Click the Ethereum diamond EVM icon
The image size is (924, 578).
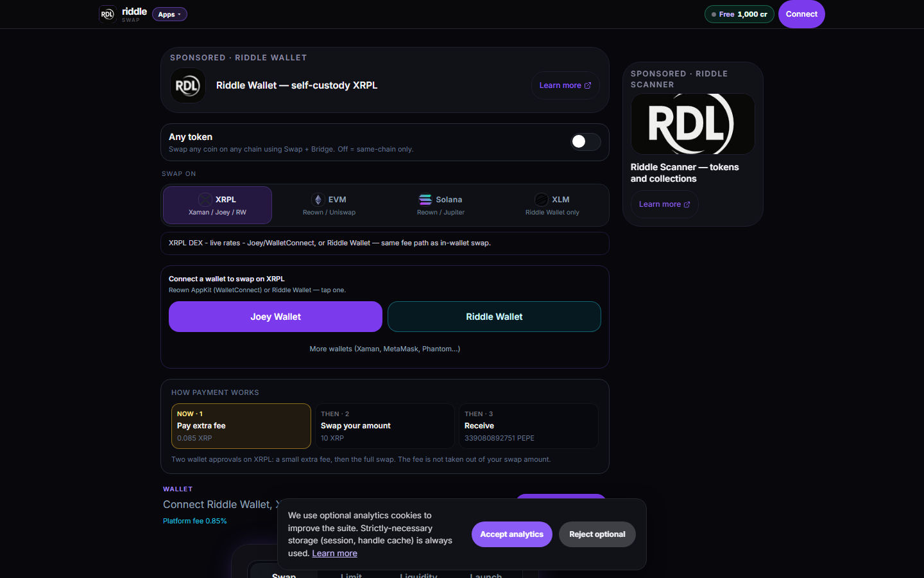pyautogui.click(x=318, y=200)
